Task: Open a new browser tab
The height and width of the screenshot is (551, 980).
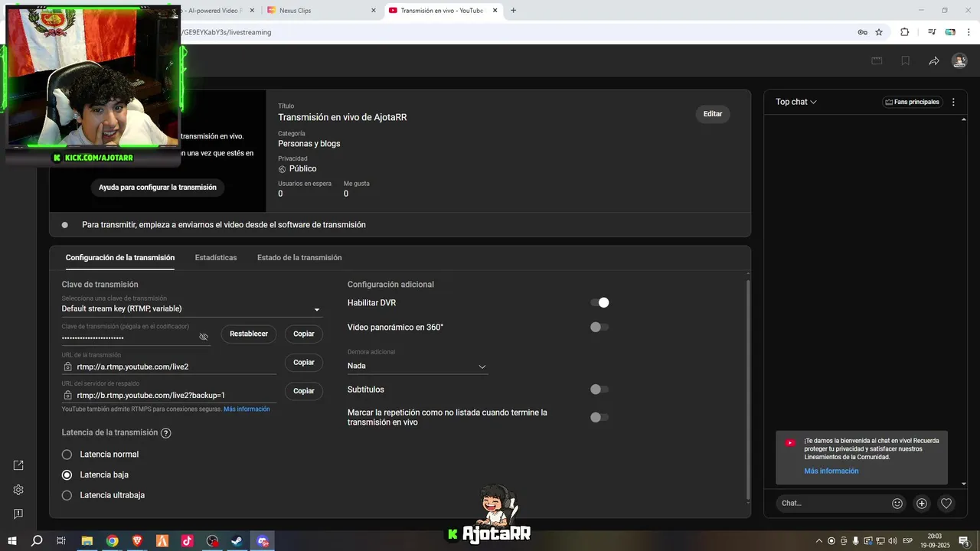Action: point(513,10)
